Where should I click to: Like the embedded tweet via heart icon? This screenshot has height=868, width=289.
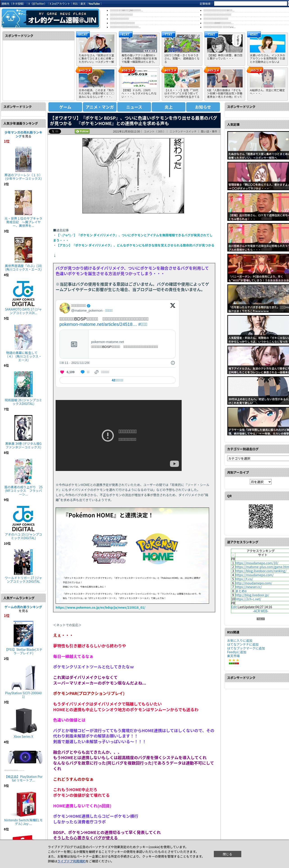click(62, 372)
